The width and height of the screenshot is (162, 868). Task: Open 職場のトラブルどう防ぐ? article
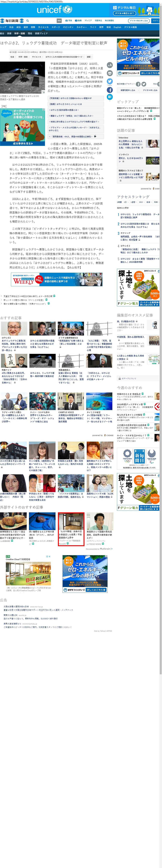click(x=138, y=175)
